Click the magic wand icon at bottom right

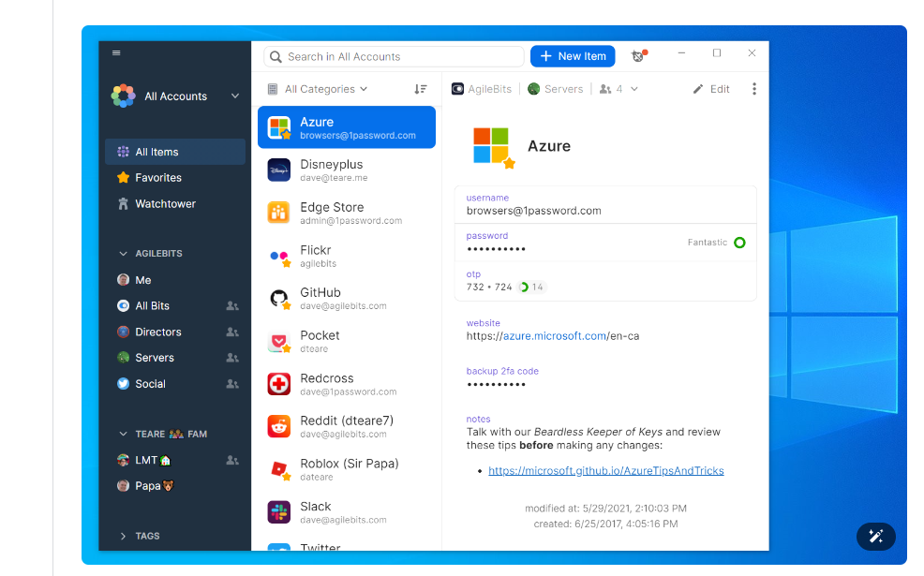click(876, 536)
